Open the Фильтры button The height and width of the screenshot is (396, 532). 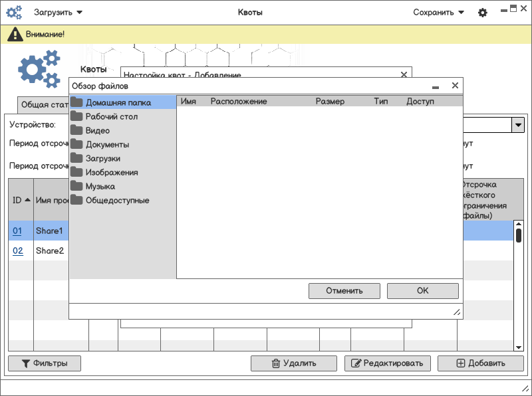click(45, 363)
